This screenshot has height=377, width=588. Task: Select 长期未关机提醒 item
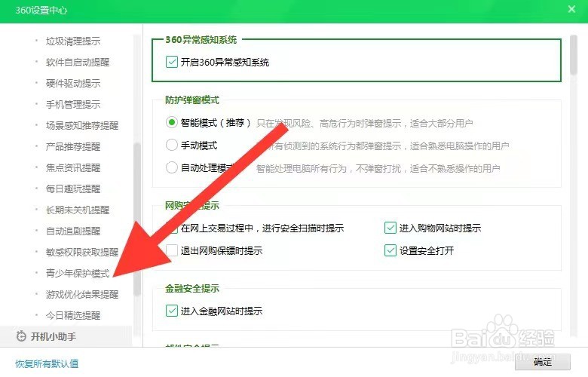(x=78, y=210)
